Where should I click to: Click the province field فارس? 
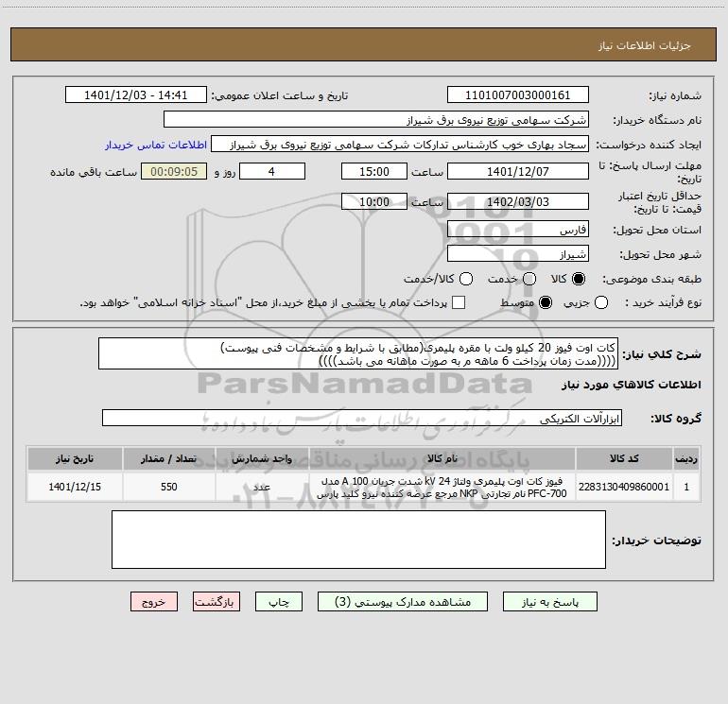pyautogui.click(x=518, y=229)
